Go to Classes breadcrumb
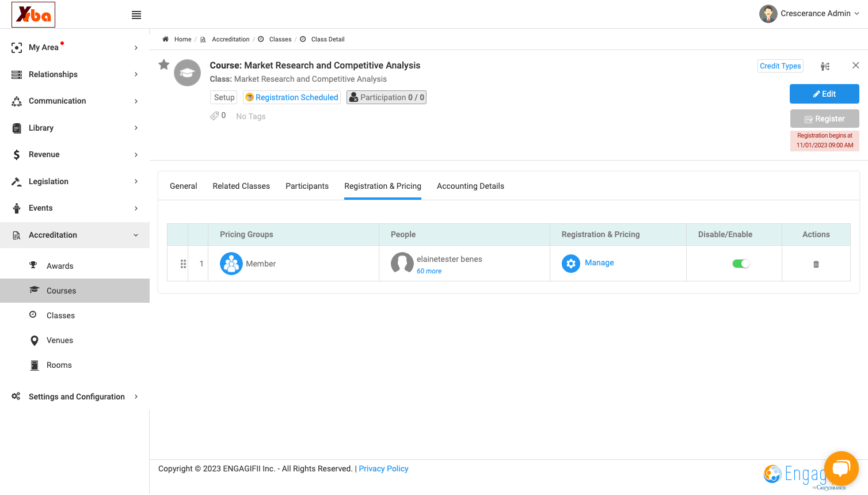 [280, 39]
